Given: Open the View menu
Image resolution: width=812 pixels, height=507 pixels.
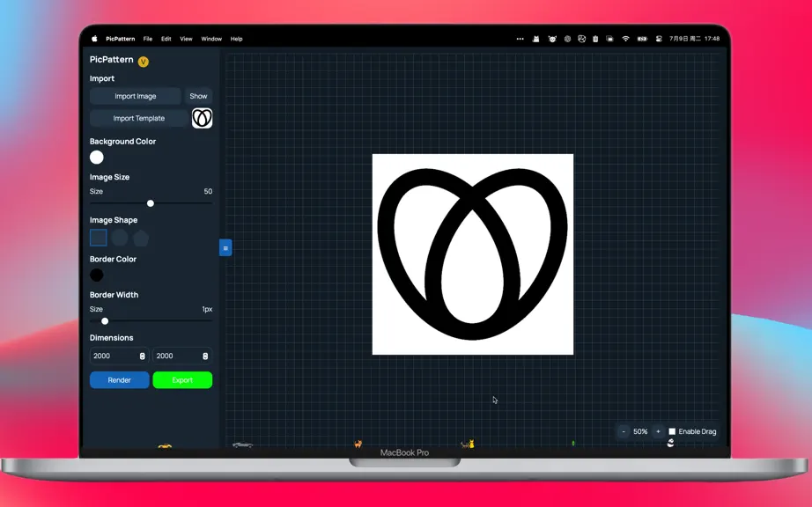Looking at the screenshot, I should coord(186,39).
